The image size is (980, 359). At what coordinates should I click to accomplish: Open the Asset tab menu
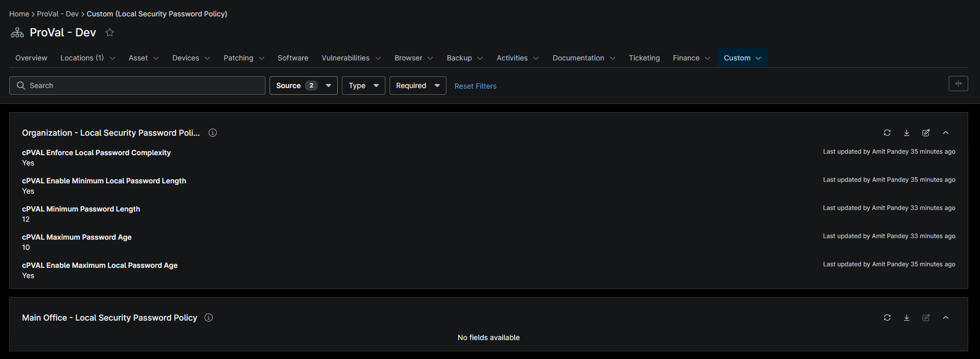[x=144, y=58]
